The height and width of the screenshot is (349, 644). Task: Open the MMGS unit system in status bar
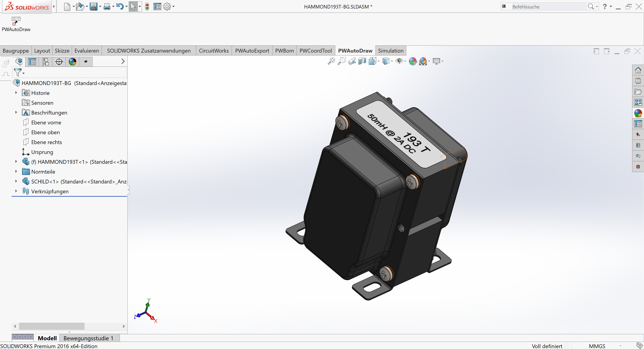pos(597,346)
